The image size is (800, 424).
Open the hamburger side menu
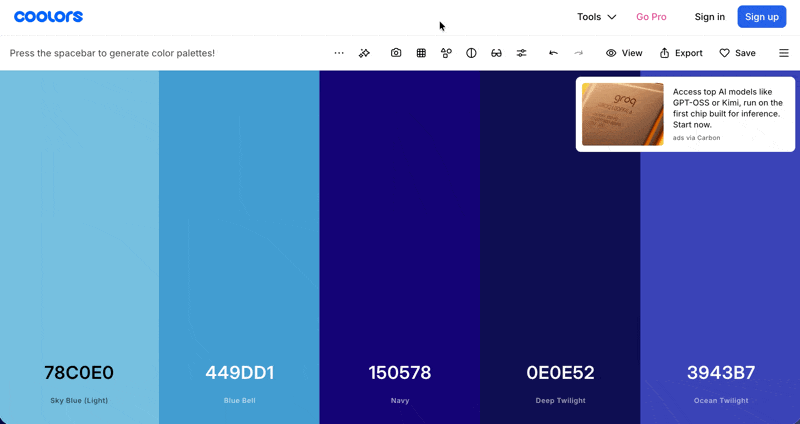(784, 53)
